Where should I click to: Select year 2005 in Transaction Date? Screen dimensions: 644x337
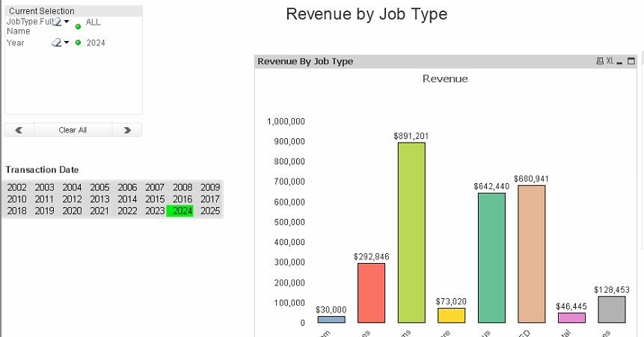(x=99, y=187)
